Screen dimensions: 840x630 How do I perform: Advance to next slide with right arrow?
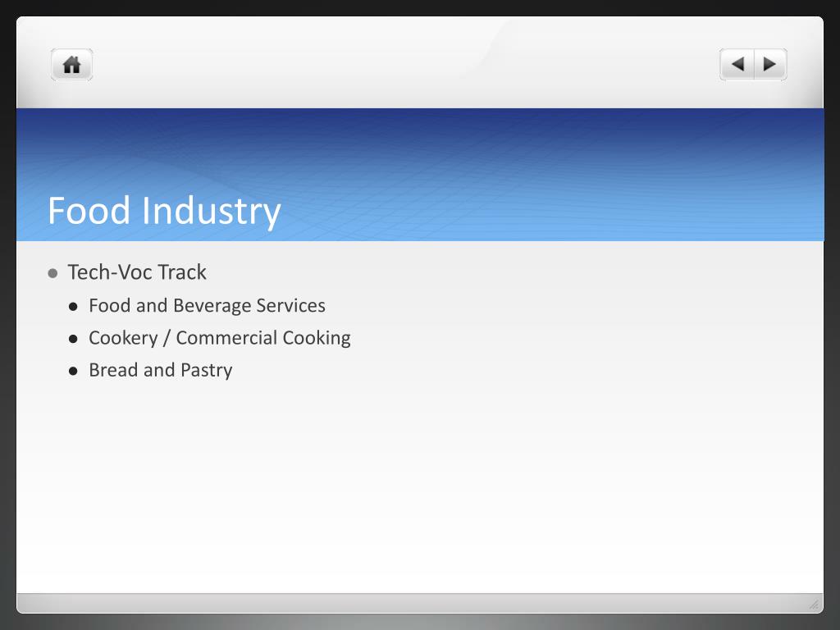pos(770,64)
